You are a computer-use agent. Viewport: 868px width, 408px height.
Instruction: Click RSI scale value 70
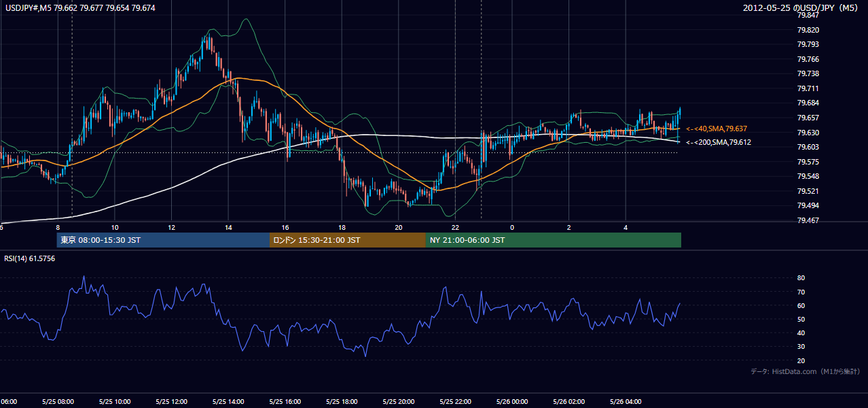click(x=801, y=292)
